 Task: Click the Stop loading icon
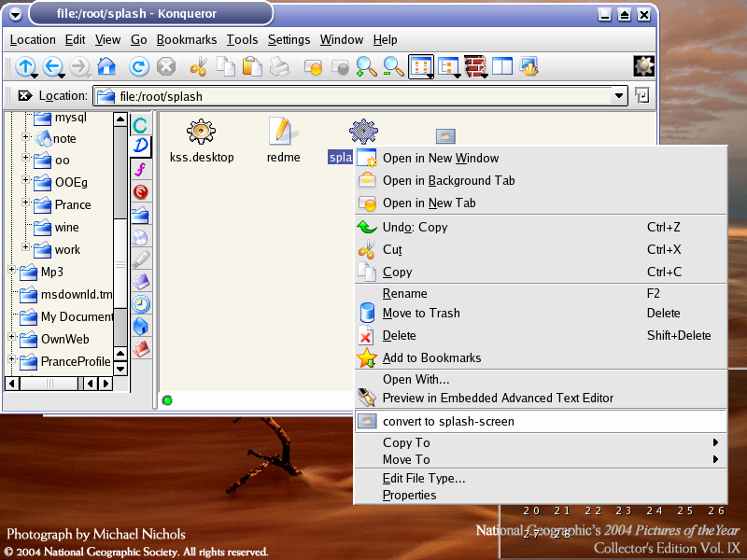point(166,66)
